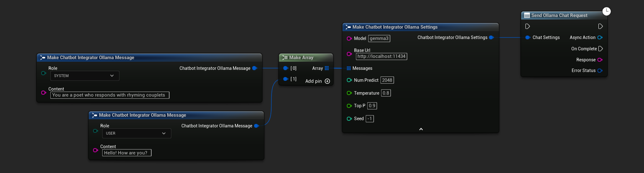Click the Make Array output Array pin
Viewport: 644px width, 173px height.
click(327, 68)
